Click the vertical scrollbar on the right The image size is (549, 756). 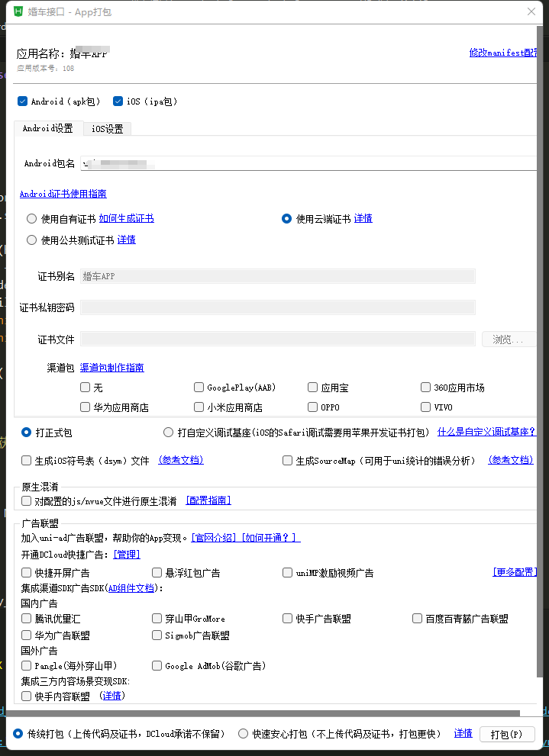(539, 352)
